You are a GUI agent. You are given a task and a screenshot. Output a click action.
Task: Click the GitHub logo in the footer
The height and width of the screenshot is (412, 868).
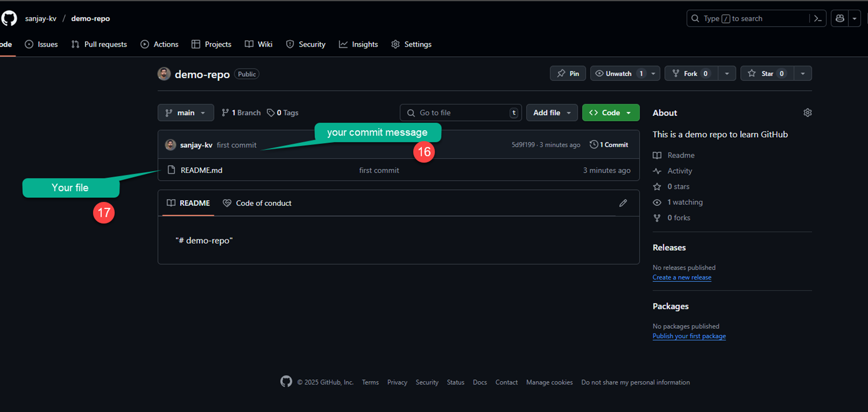tap(286, 381)
